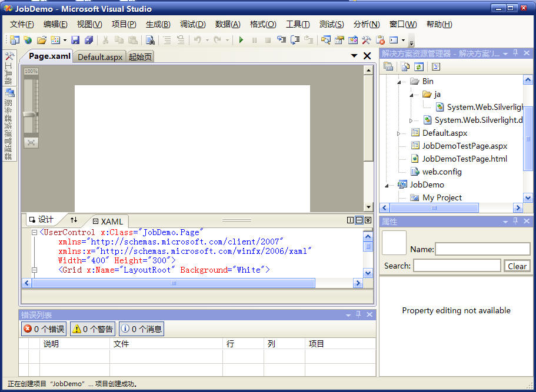Click the Step Over debug icon
The image size is (536, 392).
click(295, 40)
